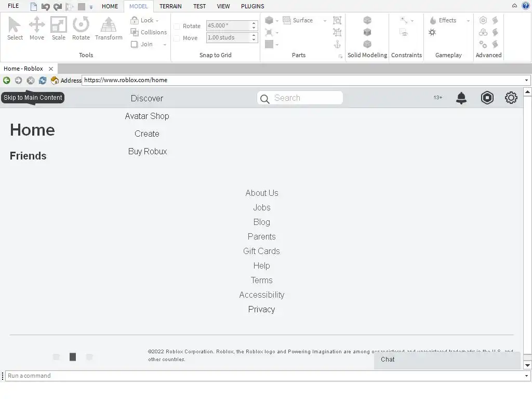This screenshot has height=399, width=532.
Task: Click the Effects flame icon
Action: [x=433, y=20]
